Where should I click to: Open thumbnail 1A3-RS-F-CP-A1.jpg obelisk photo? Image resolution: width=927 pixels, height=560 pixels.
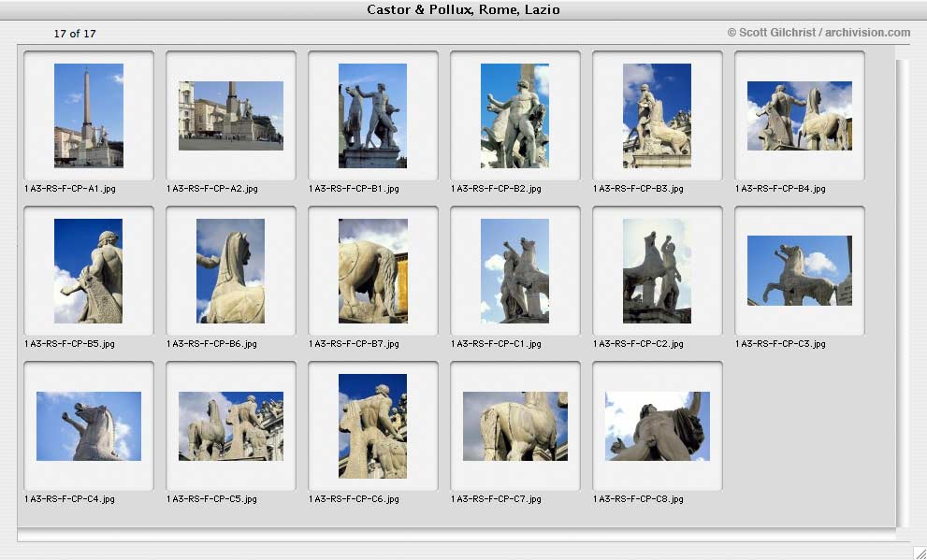[89, 116]
